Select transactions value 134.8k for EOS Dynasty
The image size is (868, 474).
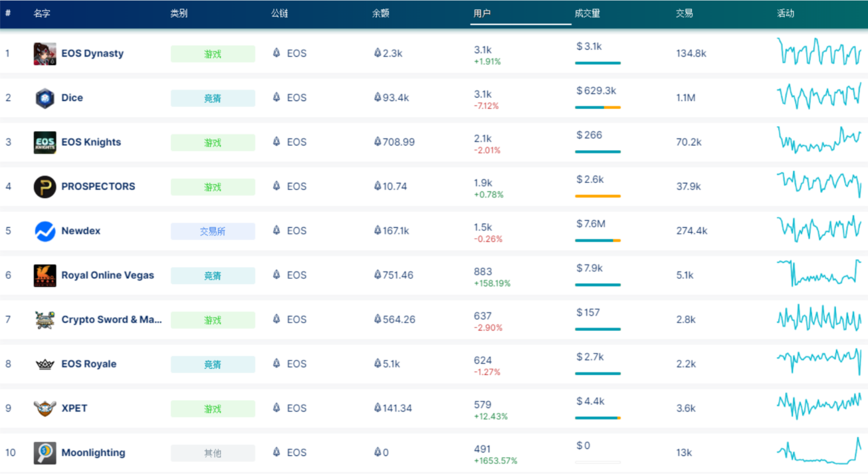point(691,53)
